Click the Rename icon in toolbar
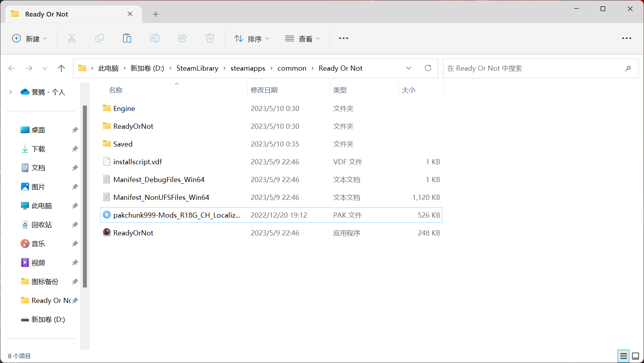This screenshot has height=363, width=644. (155, 38)
